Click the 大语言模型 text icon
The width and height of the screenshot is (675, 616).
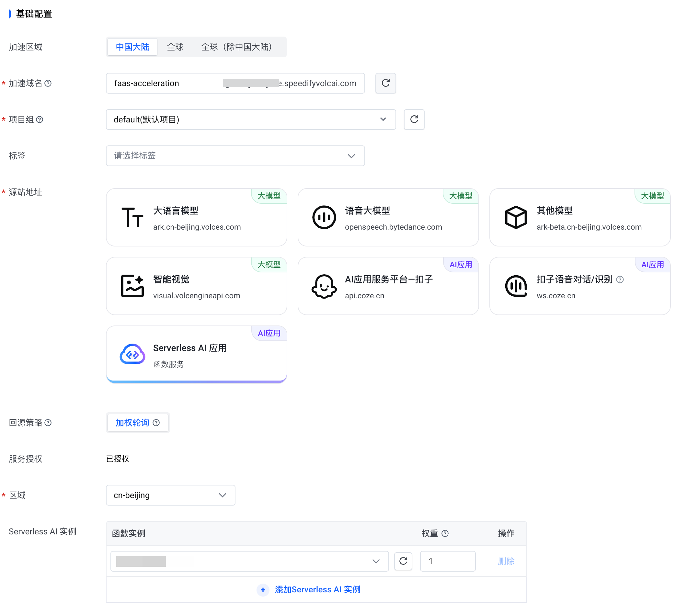coord(132,217)
